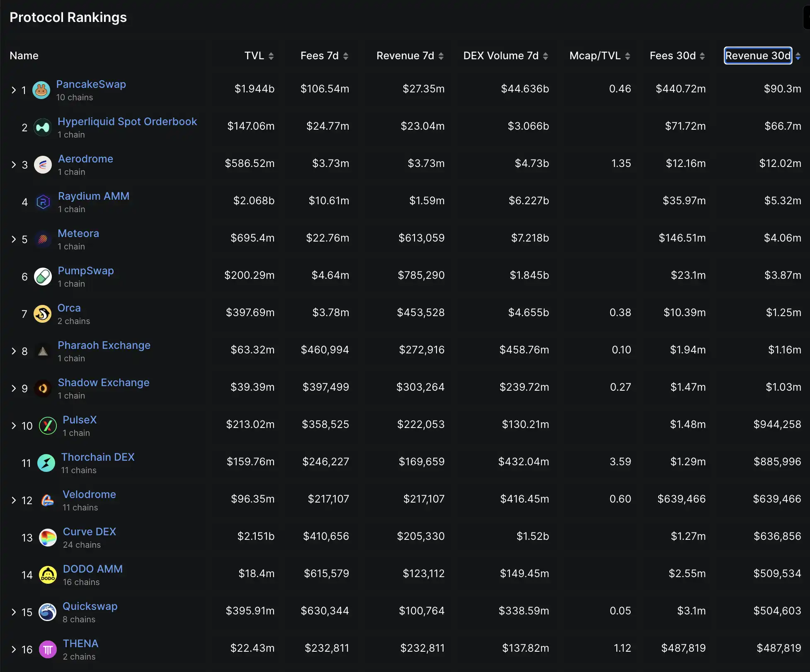Expand the Meteora row details
The width and height of the screenshot is (810, 672).
pyautogui.click(x=14, y=239)
